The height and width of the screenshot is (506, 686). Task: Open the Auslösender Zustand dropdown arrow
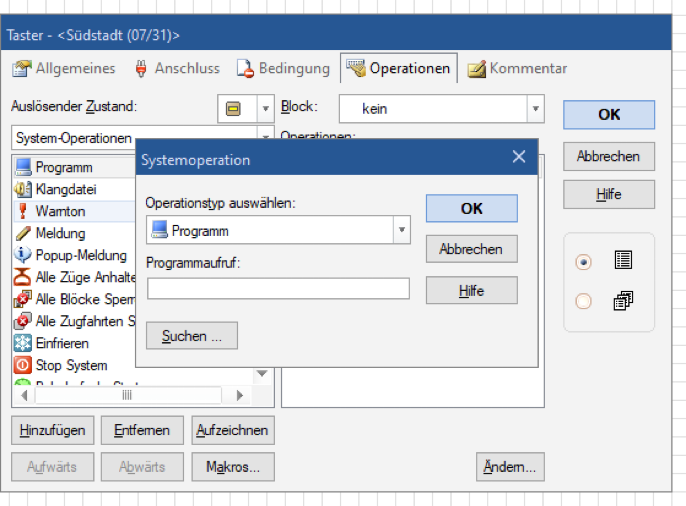click(265, 108)
